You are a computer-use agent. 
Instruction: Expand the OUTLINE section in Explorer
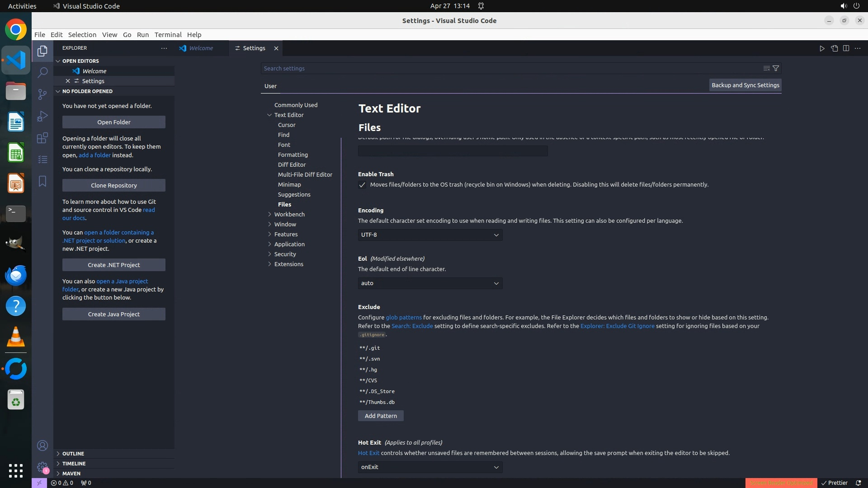click(73, 454)
